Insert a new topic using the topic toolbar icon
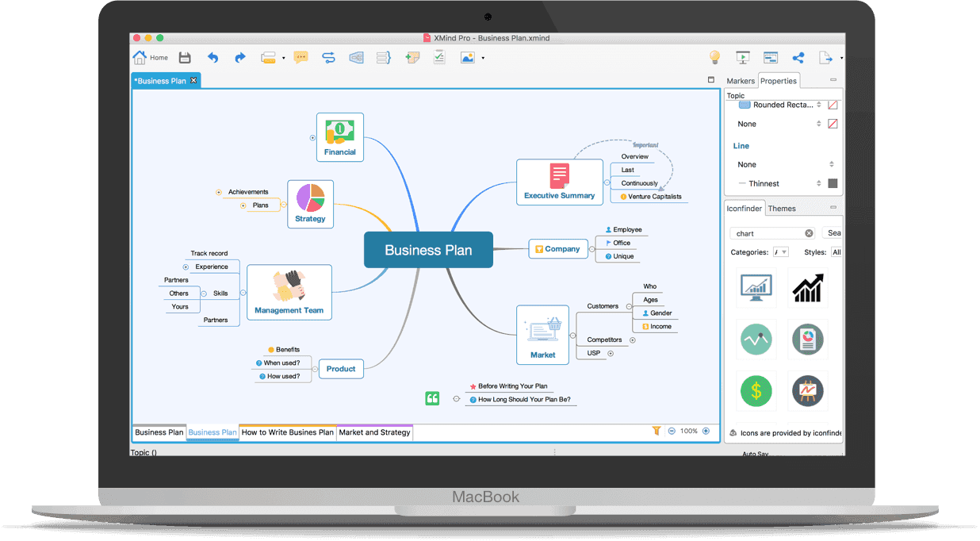The height and width of the screenshot is (541, 980). (268, 57)
